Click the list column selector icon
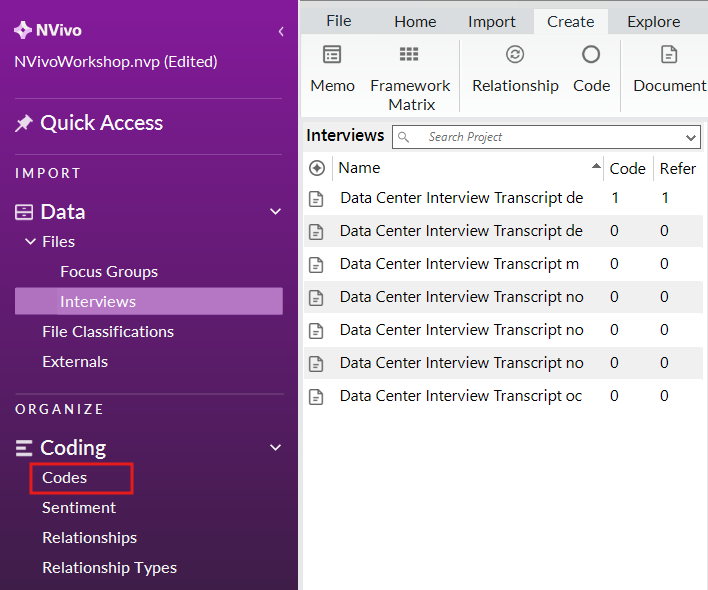 (x=317, y=168)
